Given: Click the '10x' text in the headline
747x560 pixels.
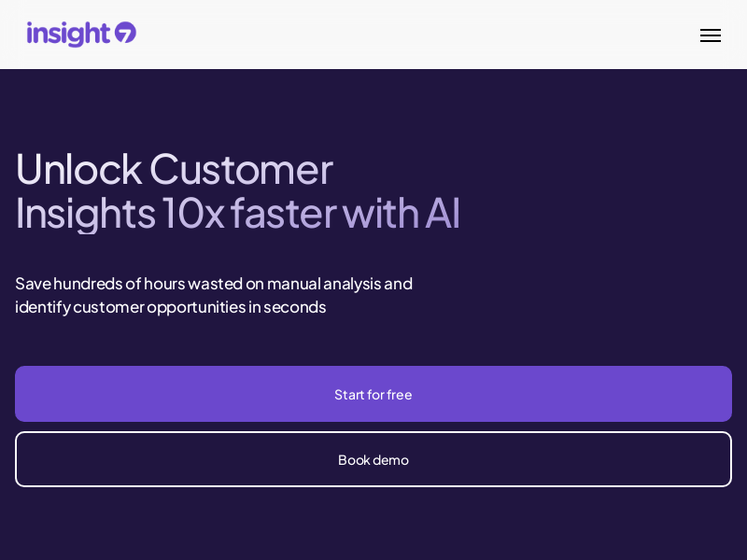Looking at the screenshot, I should click(193, 213).
